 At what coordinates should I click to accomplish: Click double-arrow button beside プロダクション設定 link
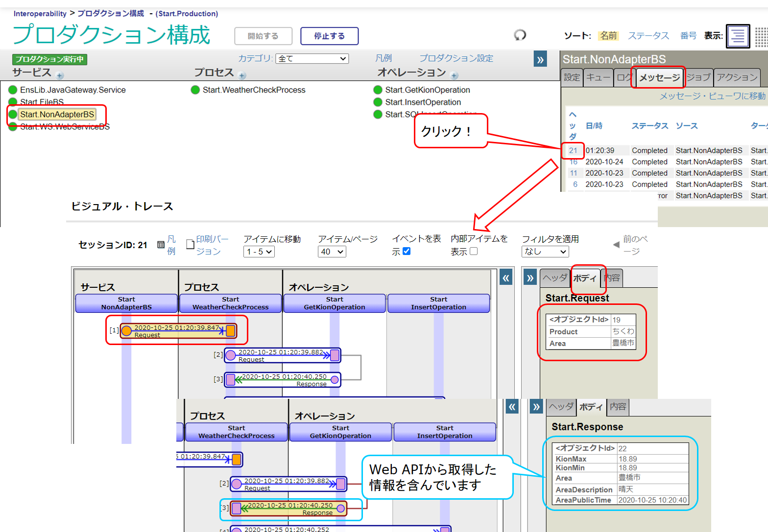tap(540, 60)
